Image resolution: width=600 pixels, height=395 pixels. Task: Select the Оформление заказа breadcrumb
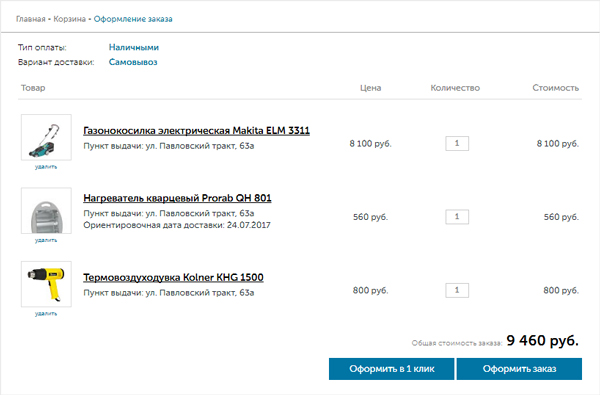(133, 19)
